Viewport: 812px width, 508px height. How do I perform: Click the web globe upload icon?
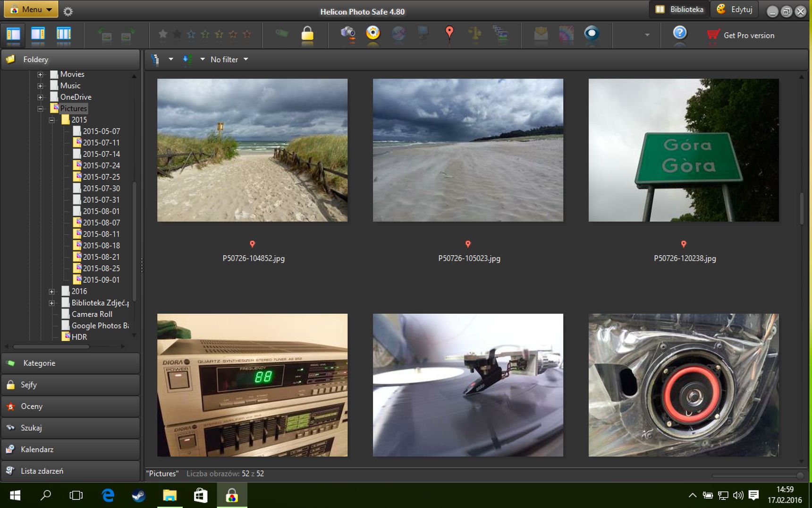click(x=398, y=34)
